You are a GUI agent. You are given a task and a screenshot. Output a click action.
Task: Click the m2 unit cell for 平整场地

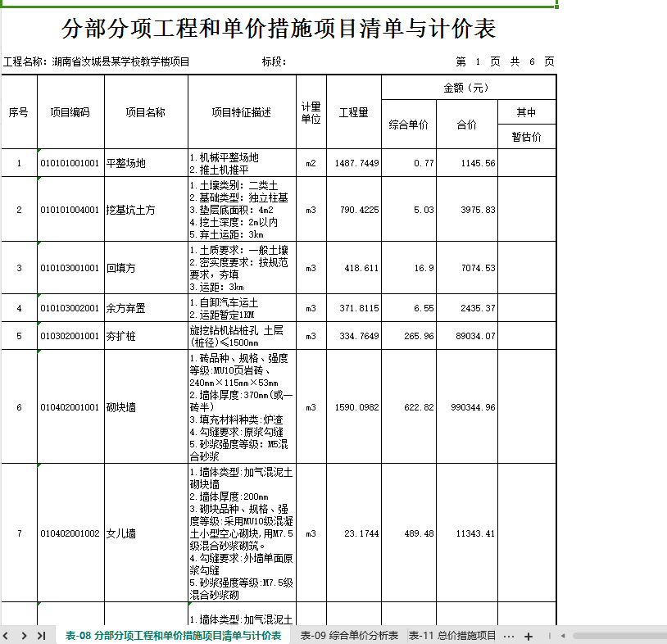311,163
